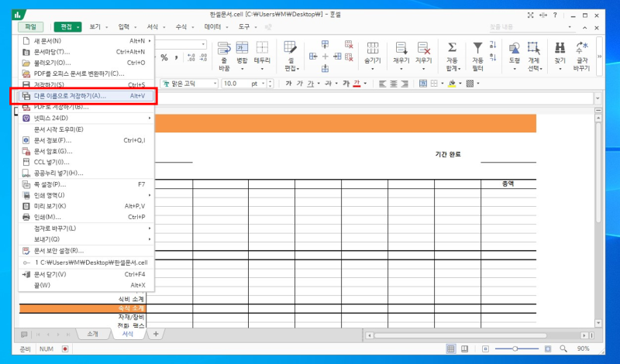
Task: Click the decrease decimal places icon
Action: 203,58
